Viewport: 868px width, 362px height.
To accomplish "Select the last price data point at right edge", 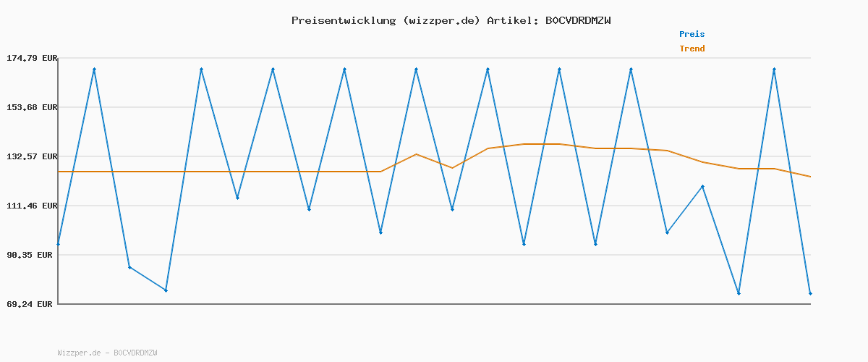I will tap(810, 293).
